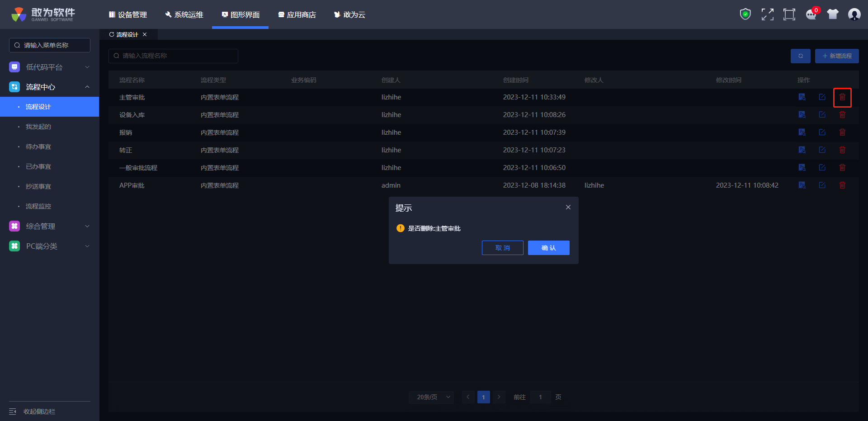Click the delete icon for APP审批 row
The image size is (868, 421).
pyautogui.click(x=842, y=185)
